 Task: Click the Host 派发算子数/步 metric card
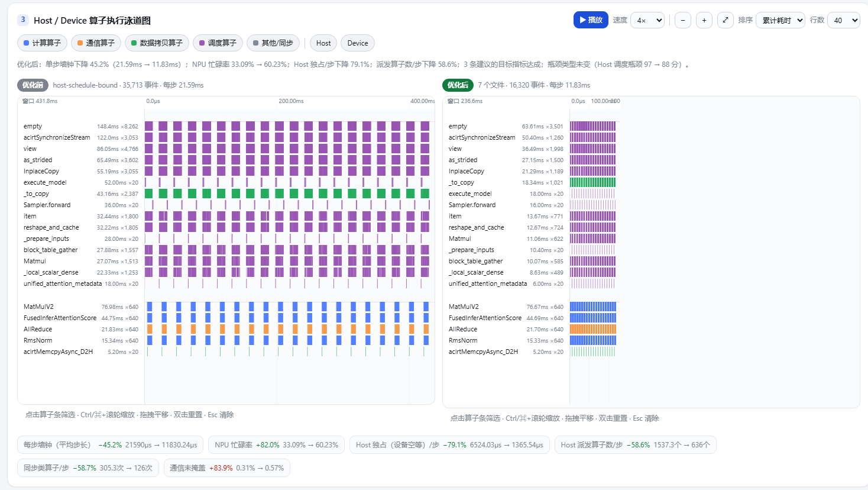[636, 445]
